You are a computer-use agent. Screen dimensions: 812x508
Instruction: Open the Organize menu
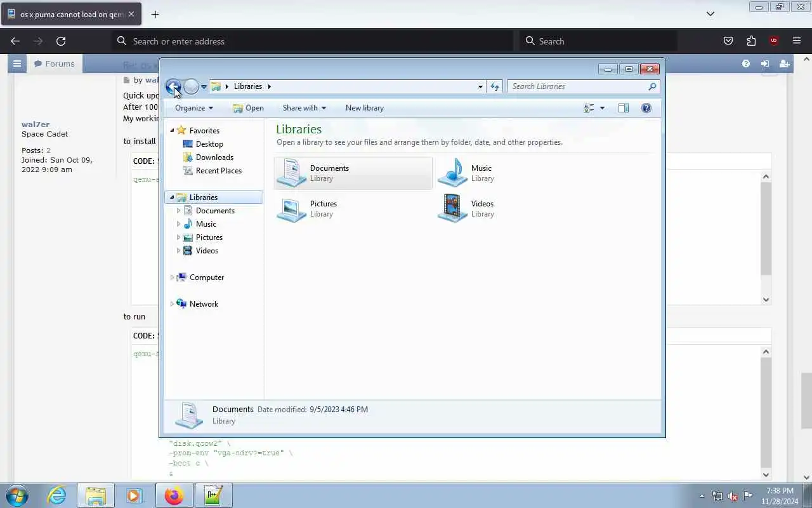(194, 108)
